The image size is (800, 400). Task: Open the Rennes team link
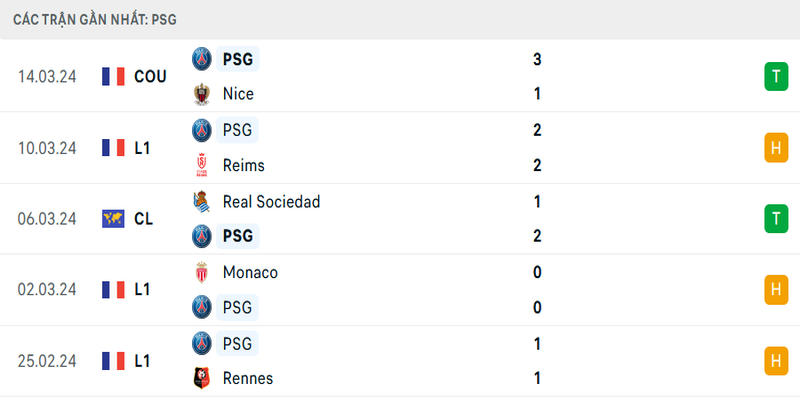point(249,378)
